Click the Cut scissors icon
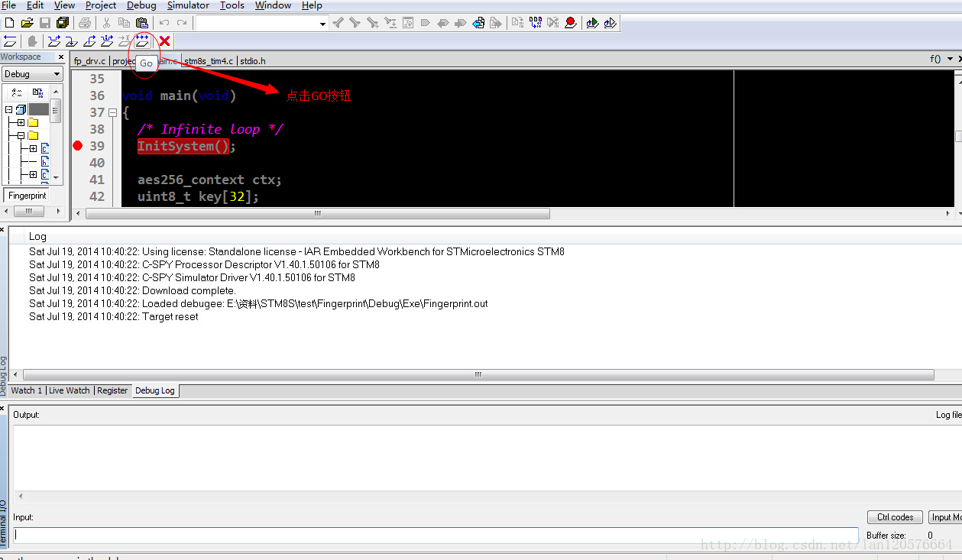The width and height of the screenshot is (962, 560). coord(106,23)
